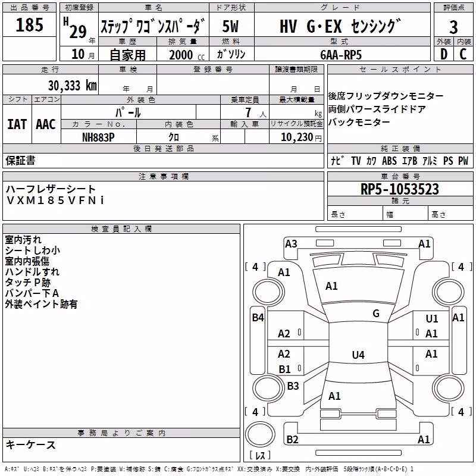
Task: Click the rear-right wheel icon on the diagram
Action: tap(449, 388)
